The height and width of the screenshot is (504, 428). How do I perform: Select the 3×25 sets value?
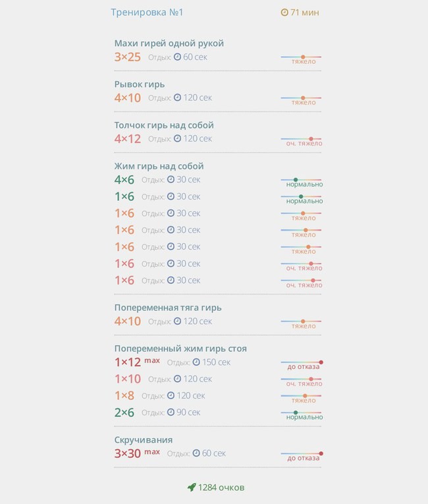pos(128,57)
